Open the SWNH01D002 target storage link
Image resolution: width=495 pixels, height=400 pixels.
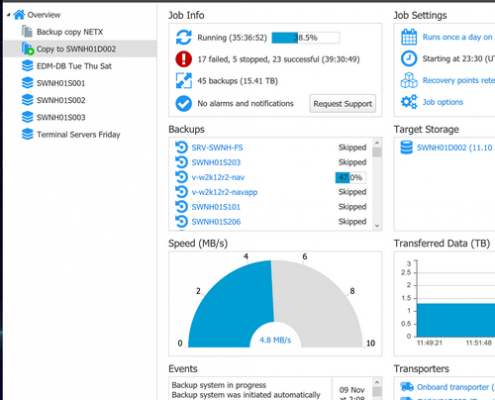(x=454, y=148)
